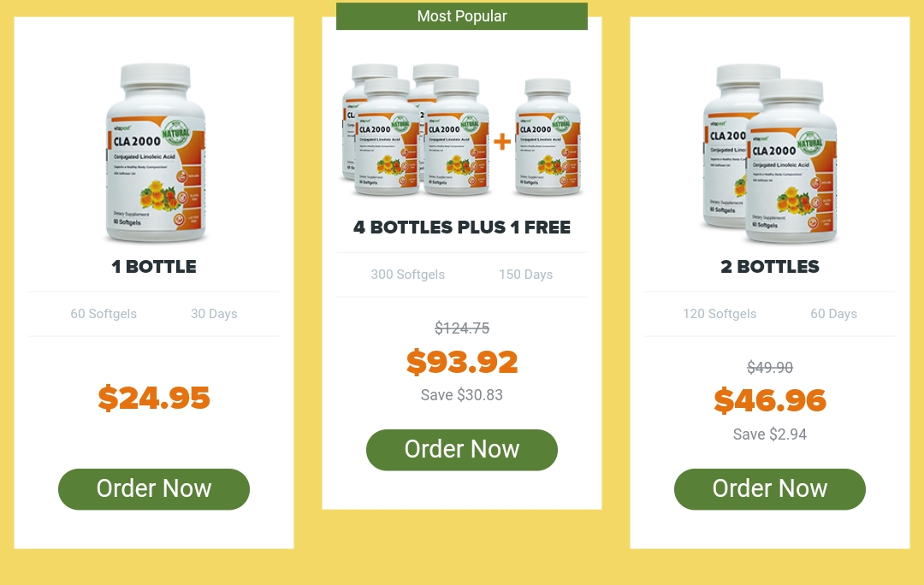924x585 pixels.
Task: Click the crossed-out $124.75 price
Action: tap(461, 328)
